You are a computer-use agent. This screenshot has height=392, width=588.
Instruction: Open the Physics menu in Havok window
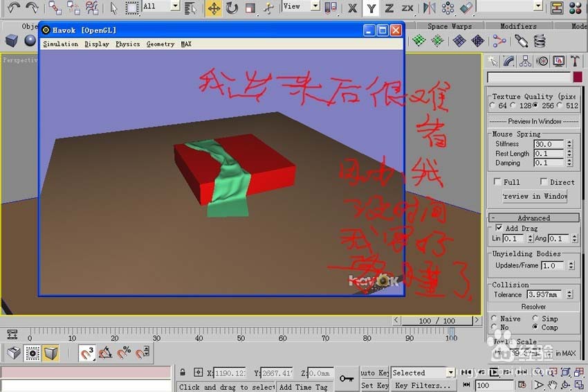127,44
